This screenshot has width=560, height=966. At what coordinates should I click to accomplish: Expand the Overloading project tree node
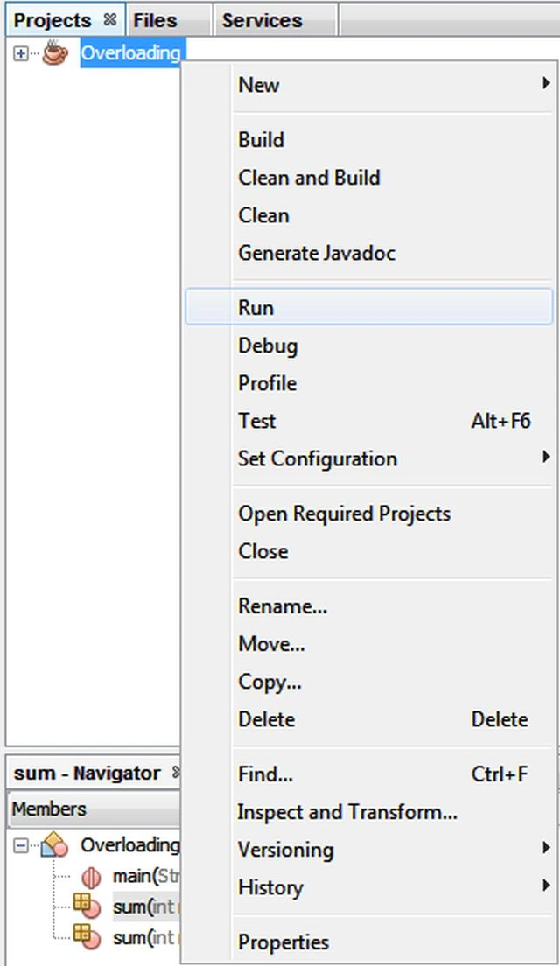(20, 53)
